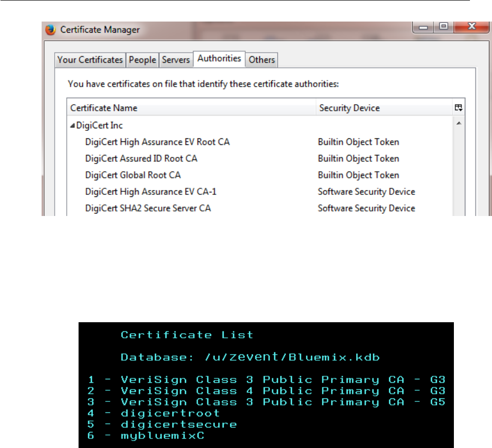Click Builtin Object Token for Assured ID Root CA
This screenshot has width=492, height=448.
[358, 159]
